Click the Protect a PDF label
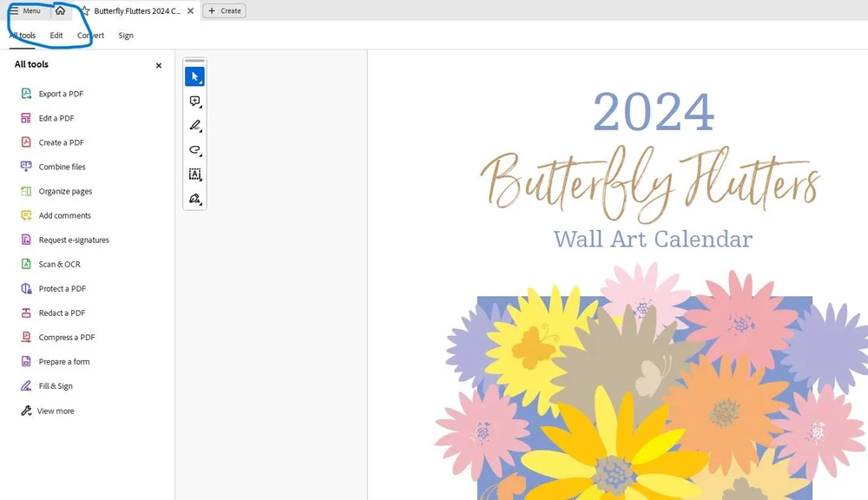The width and height of the screenshot is (868, 500). coord(62,288)
